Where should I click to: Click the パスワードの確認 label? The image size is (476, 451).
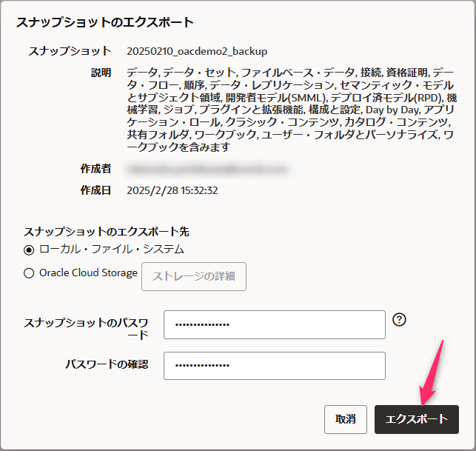click(x=107, y=364)
